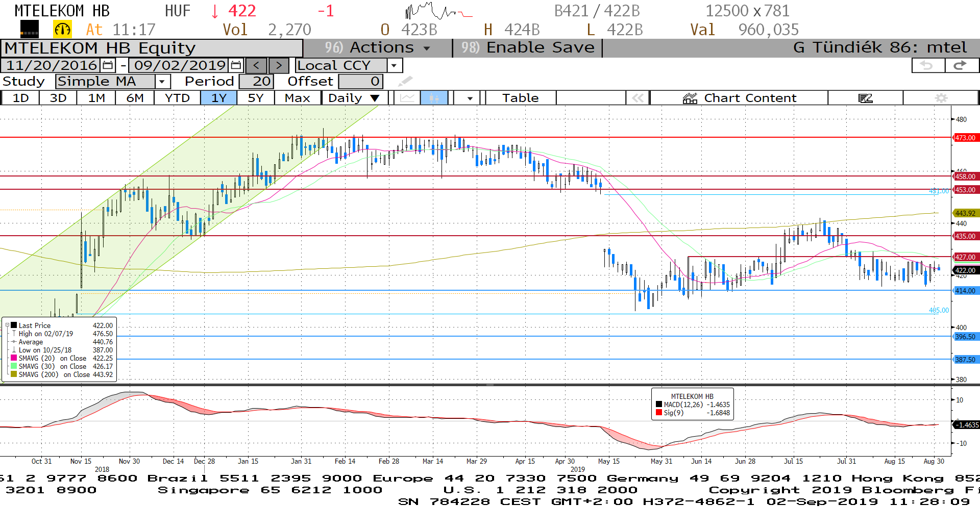Click the undo arrow button
The image size is (980, 530).
pyautogui.click(x=927, y=65)
